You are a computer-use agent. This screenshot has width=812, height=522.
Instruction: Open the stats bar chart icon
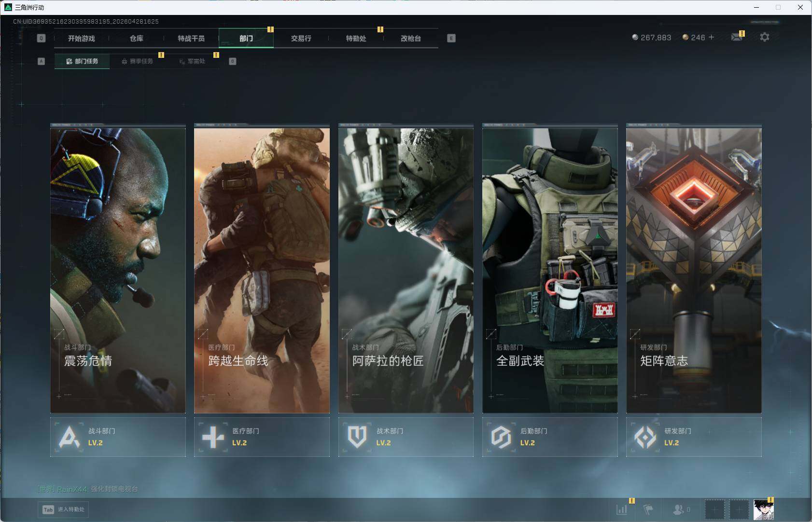[622, 509]
